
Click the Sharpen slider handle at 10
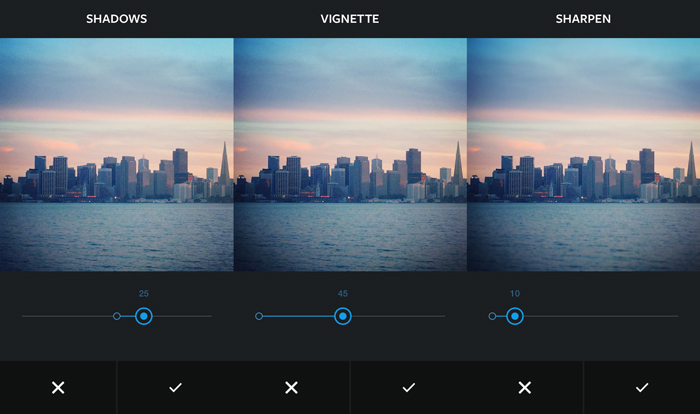(515, 316)
